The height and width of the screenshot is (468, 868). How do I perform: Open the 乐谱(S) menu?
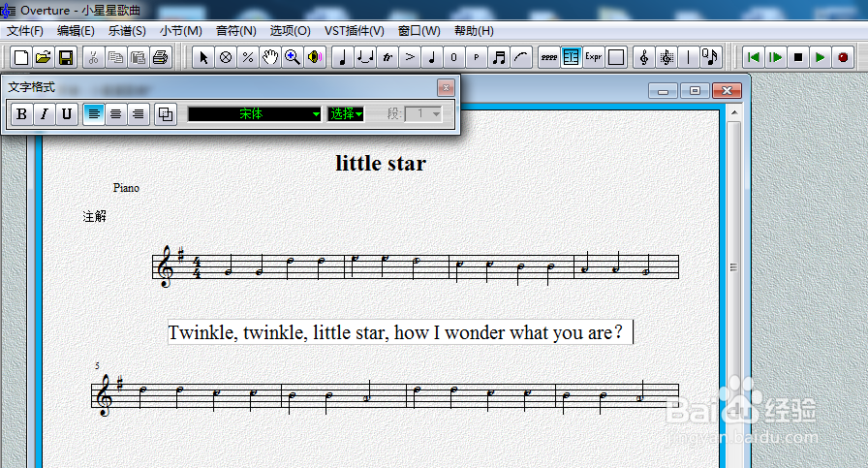tap(127, 31)
